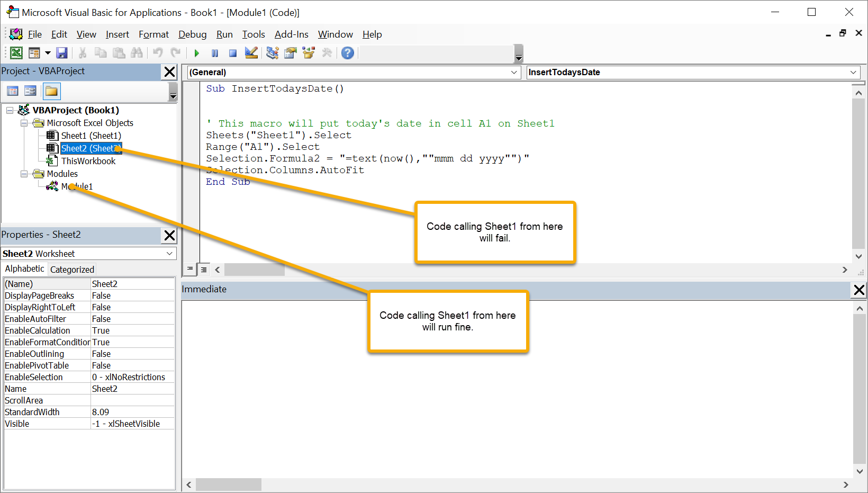Viewport: 868px width, 493px height.
Task: Open the Window menu
Action: tap(336, 34)
